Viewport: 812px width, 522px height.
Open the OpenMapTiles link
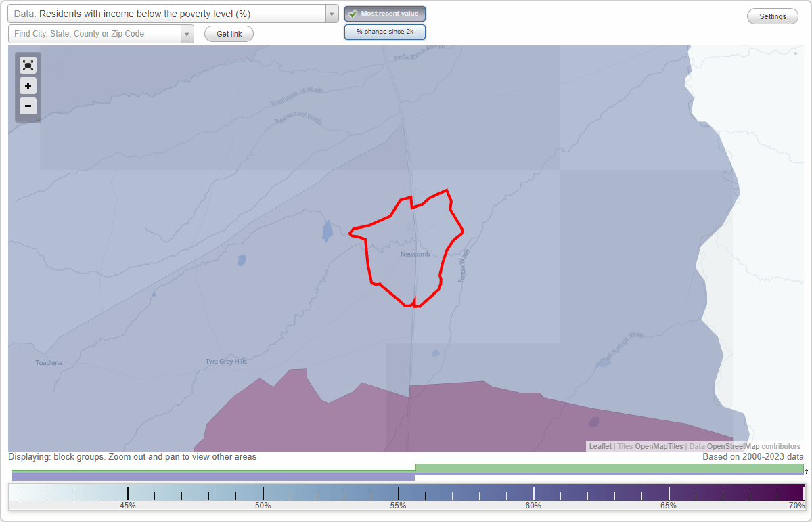tap(658, 446)
